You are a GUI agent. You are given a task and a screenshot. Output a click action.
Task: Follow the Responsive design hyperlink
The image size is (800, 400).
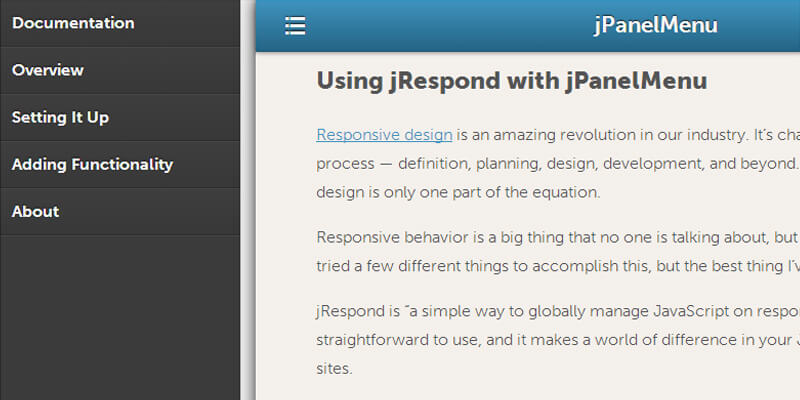385,134
